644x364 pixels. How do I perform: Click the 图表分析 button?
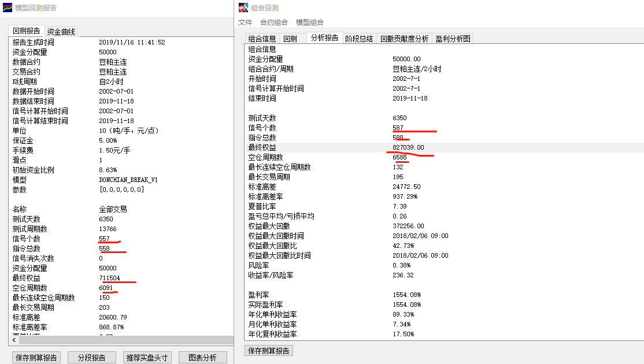(202, 358)
